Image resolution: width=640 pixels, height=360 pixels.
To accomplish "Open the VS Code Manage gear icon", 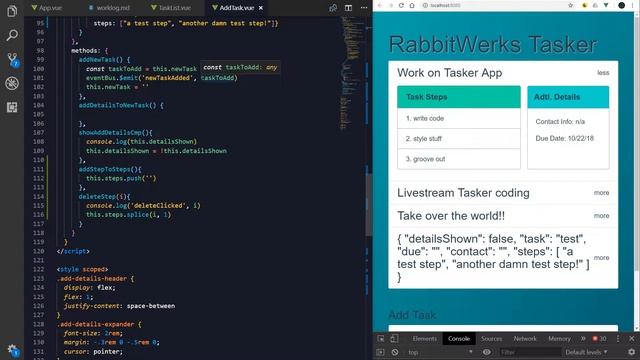I will coord(13,350).
